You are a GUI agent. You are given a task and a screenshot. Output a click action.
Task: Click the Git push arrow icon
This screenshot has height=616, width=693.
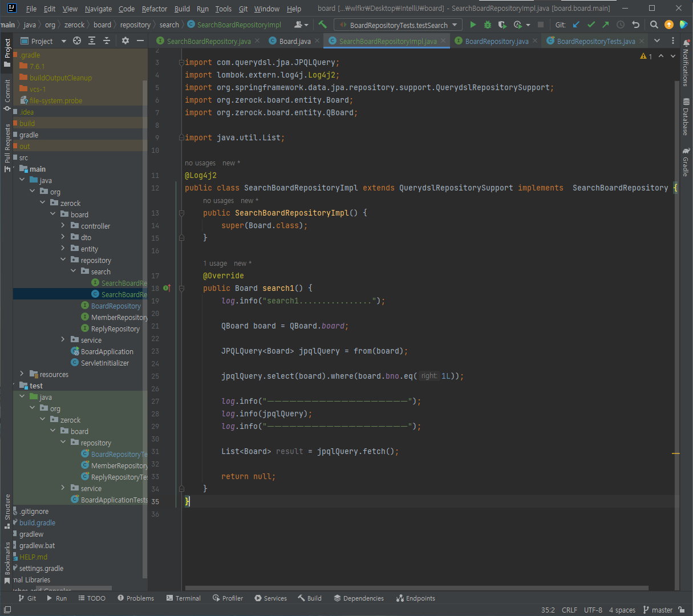pos(606,25)
